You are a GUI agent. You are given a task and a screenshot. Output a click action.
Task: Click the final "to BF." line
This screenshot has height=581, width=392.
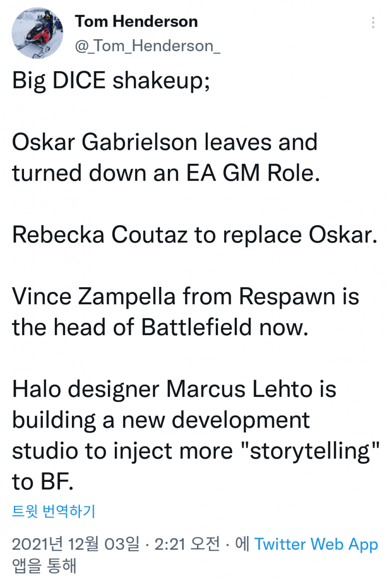click(x=43, y=482)
